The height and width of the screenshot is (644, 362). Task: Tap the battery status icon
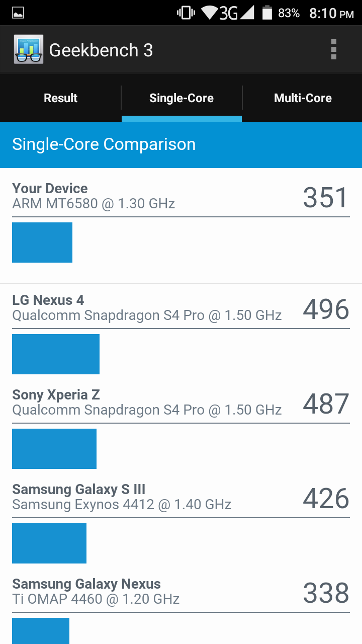267,13
